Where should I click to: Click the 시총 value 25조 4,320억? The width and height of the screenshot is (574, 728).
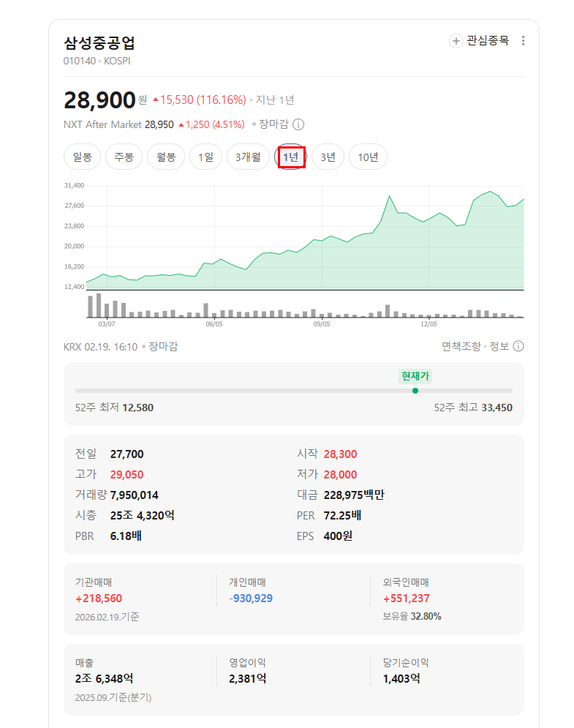click(143, 515)
